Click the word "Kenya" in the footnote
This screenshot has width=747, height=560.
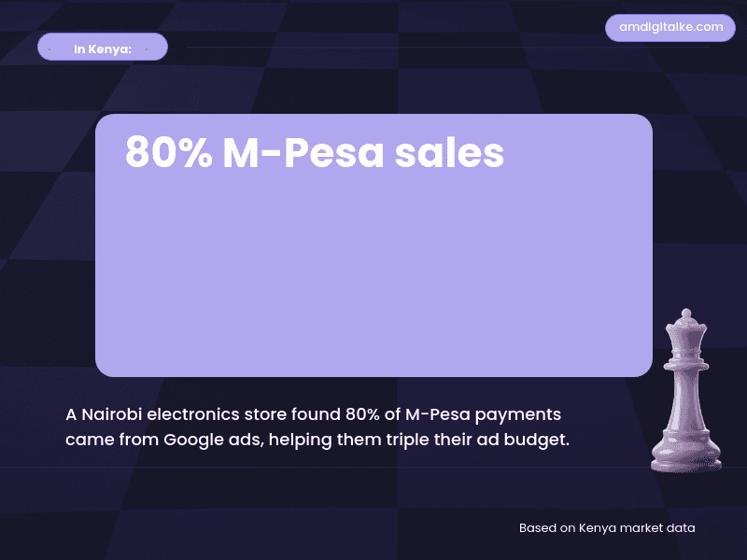point(598,528)
